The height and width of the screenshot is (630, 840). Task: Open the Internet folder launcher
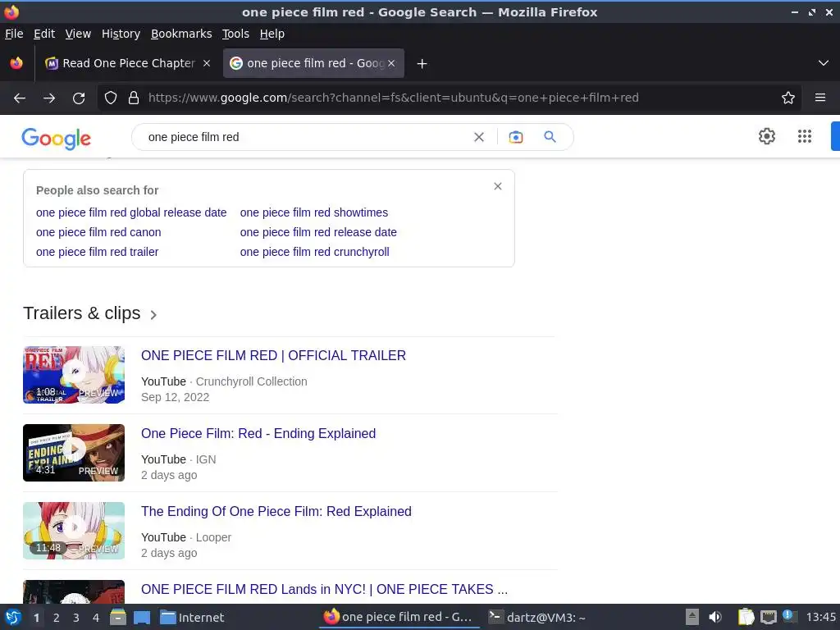192,618
